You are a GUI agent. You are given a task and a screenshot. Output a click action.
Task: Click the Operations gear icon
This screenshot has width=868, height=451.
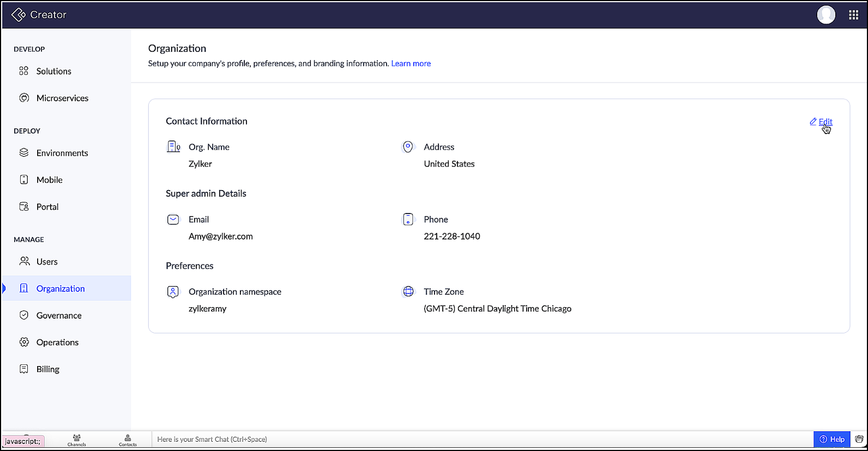[x=24, y=342]
